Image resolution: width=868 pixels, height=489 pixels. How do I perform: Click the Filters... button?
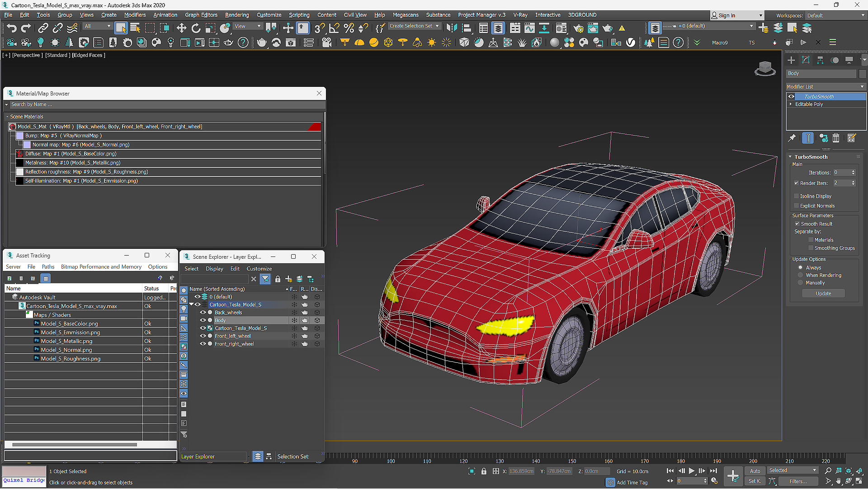(x=798, y=482)
